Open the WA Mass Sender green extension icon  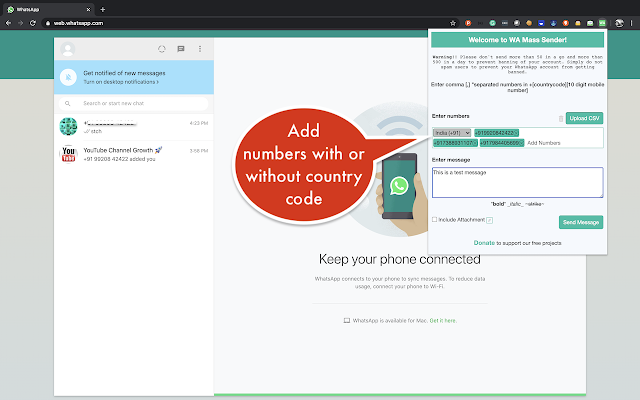click(602, 23)
